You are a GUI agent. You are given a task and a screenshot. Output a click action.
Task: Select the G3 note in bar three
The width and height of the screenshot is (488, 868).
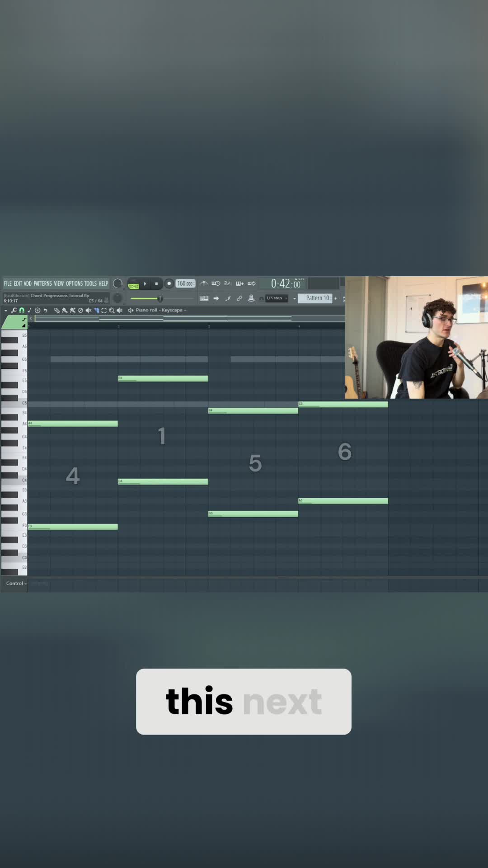pyautogui.click(x=253, y=514)
